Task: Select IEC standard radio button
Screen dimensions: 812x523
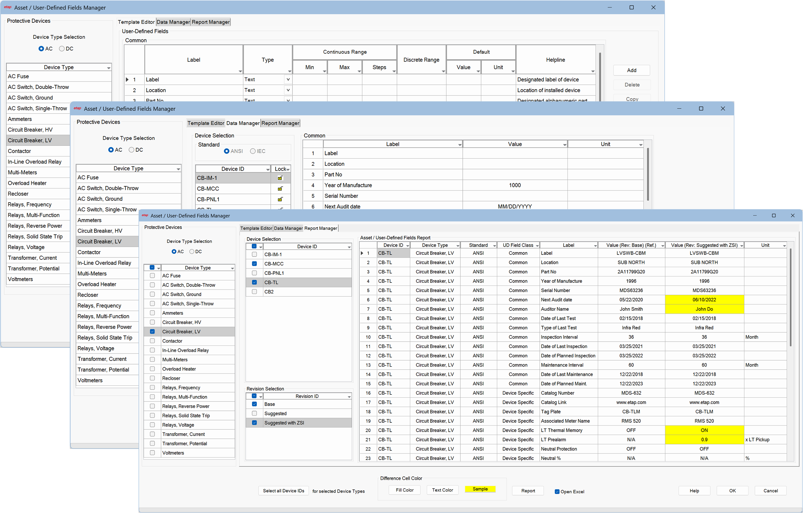Action: pos(253,151)
